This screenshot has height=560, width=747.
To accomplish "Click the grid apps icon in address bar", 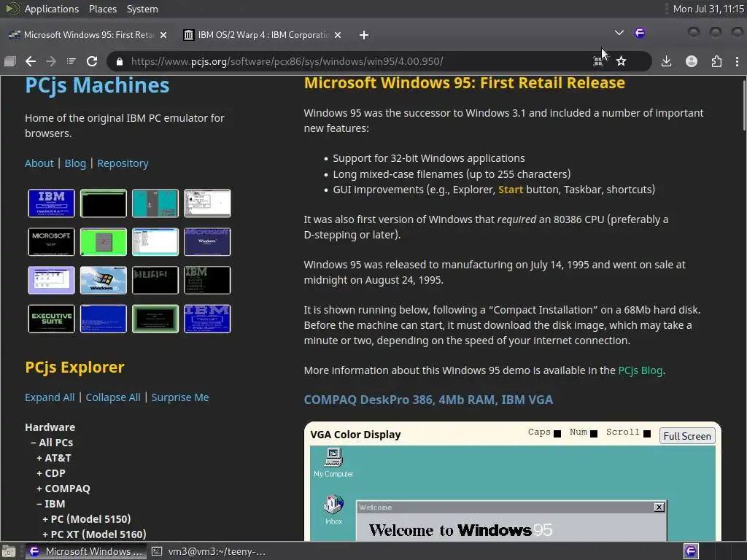I will [597, 61].
